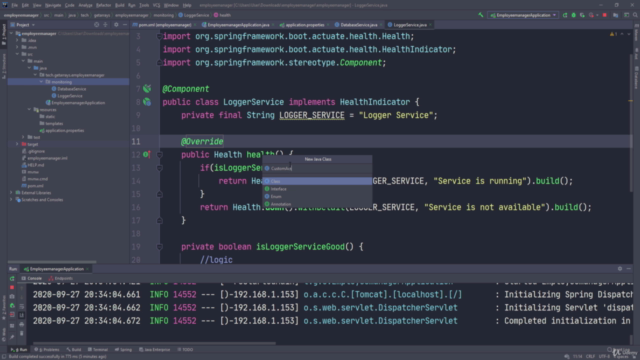Expand External Libraries node
This screenshot has height=360, width=640.
[11, 193]
